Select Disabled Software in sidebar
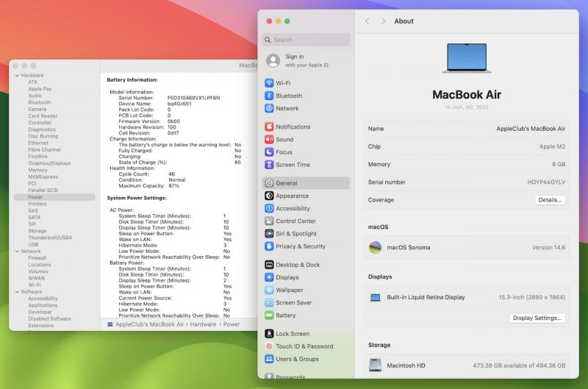 49,319
